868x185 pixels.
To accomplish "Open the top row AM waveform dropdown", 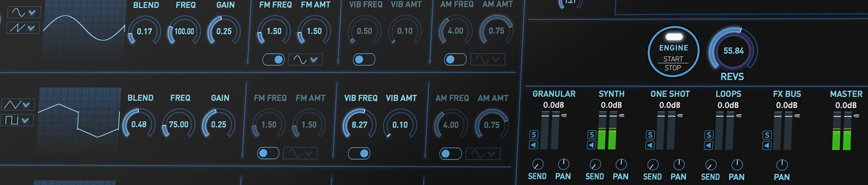I will pos(488,60).
